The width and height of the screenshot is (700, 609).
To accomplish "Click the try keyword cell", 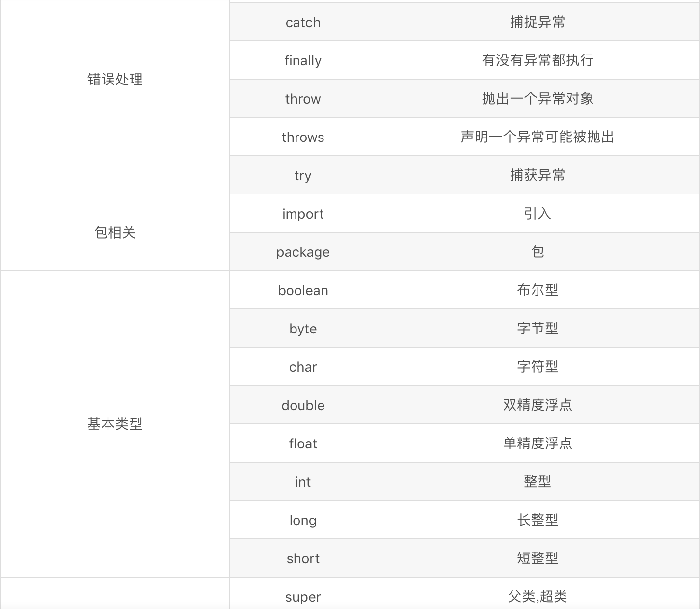I will [x=303, y=175].
